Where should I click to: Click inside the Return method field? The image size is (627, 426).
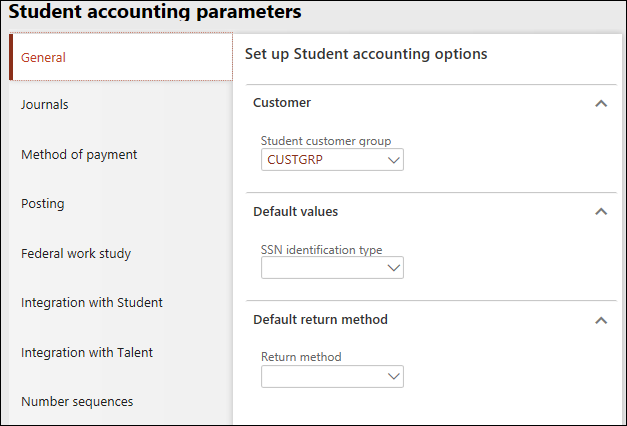[322, 376]
